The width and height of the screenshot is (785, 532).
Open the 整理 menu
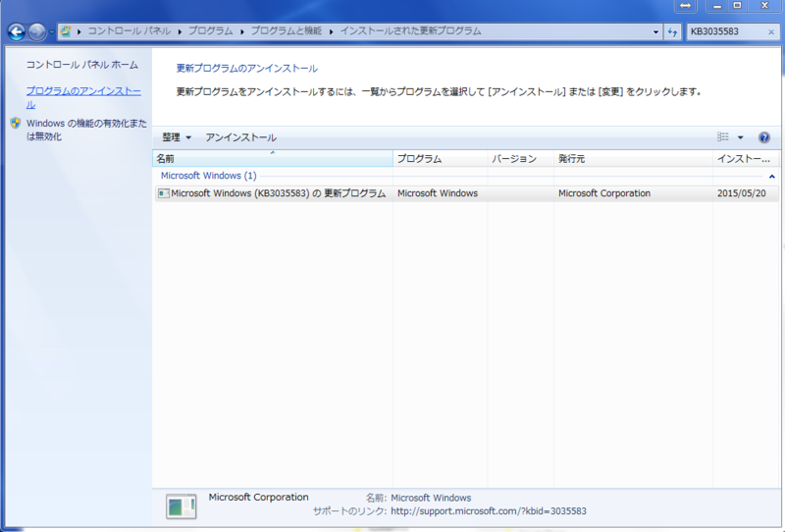coord(177,137)
